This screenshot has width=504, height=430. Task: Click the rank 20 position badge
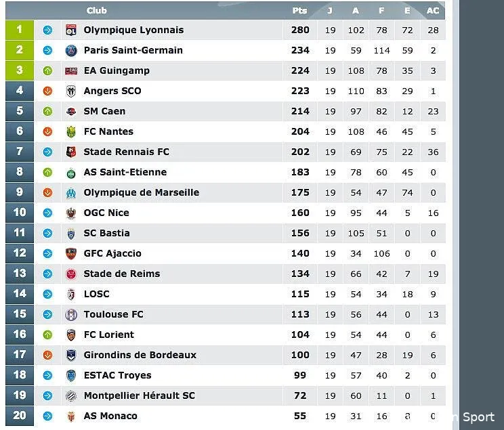[x=20, y=416]
